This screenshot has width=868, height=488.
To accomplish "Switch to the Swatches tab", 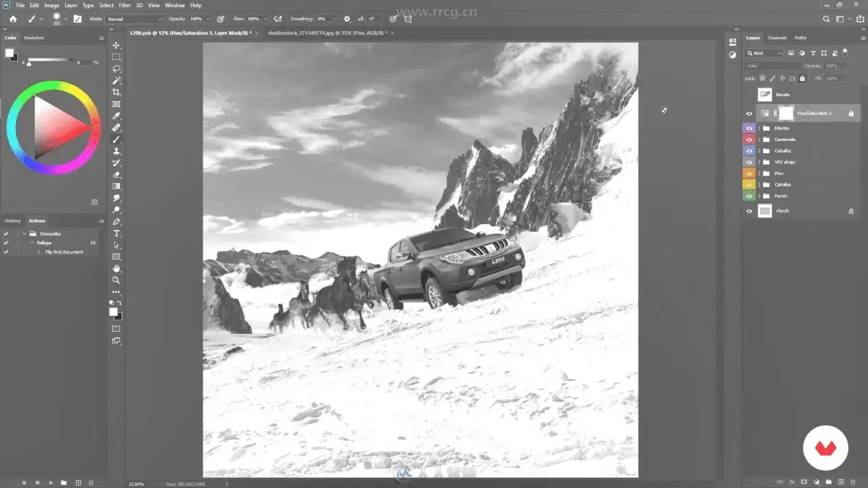I will tap(33, 38).
